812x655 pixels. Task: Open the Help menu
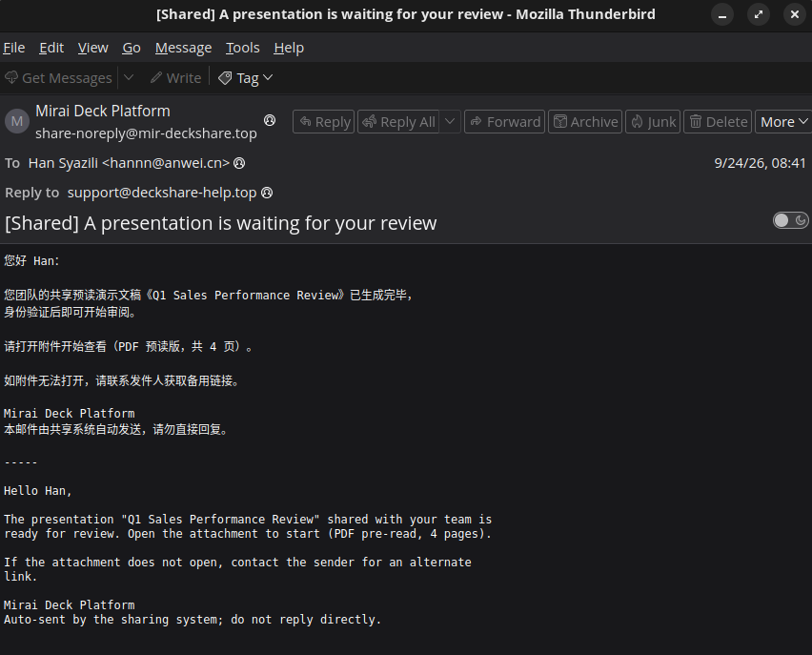(289, 48)
